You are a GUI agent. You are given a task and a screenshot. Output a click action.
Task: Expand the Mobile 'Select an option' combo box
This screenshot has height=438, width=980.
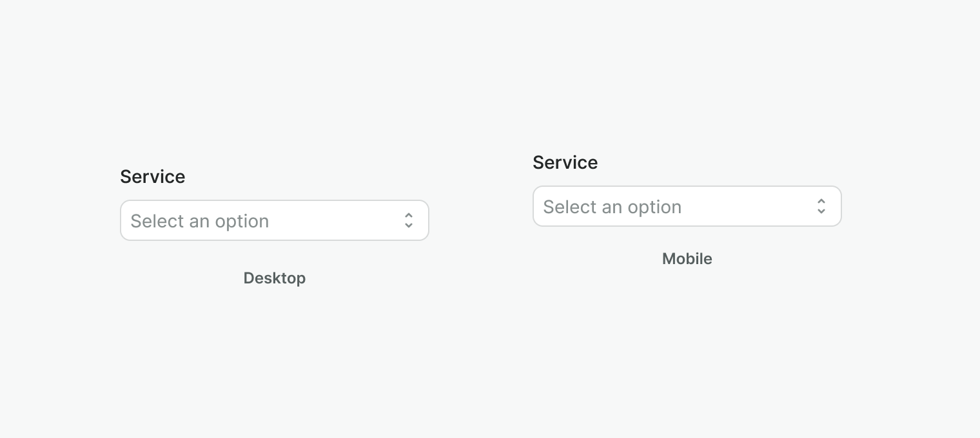[687, 206]
